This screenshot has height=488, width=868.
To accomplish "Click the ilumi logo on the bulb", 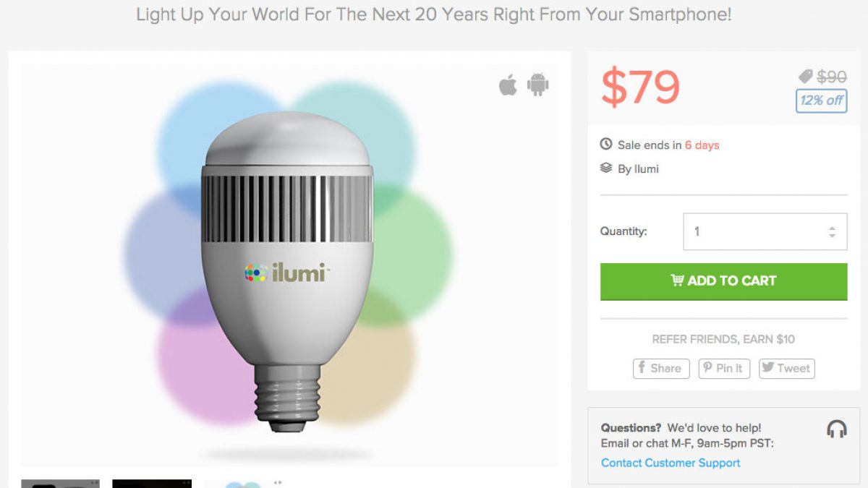I will click(286, 273).
